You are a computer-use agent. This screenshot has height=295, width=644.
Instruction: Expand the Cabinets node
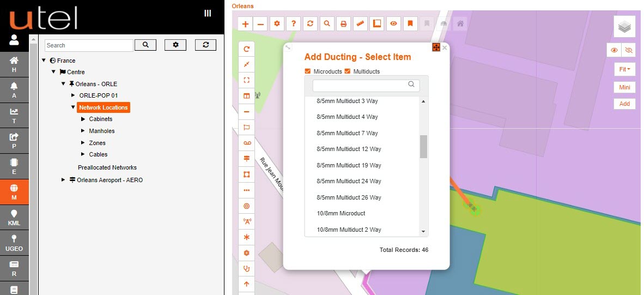coord(83,119)
